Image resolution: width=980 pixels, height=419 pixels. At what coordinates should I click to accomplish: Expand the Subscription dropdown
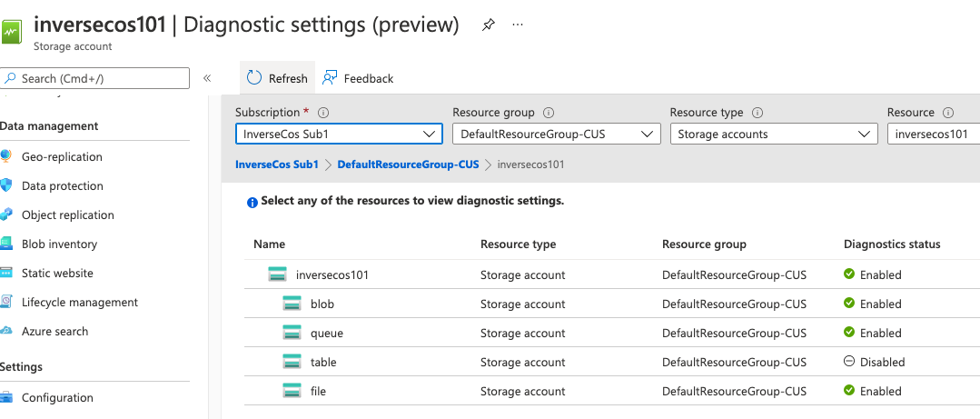tap(338, 135)
